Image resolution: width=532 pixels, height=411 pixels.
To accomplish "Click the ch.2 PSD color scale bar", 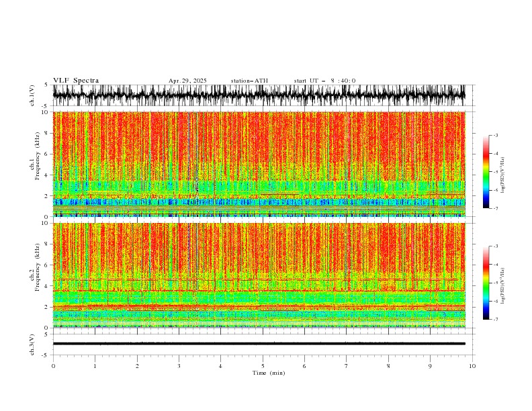I will tap(486, 283).
